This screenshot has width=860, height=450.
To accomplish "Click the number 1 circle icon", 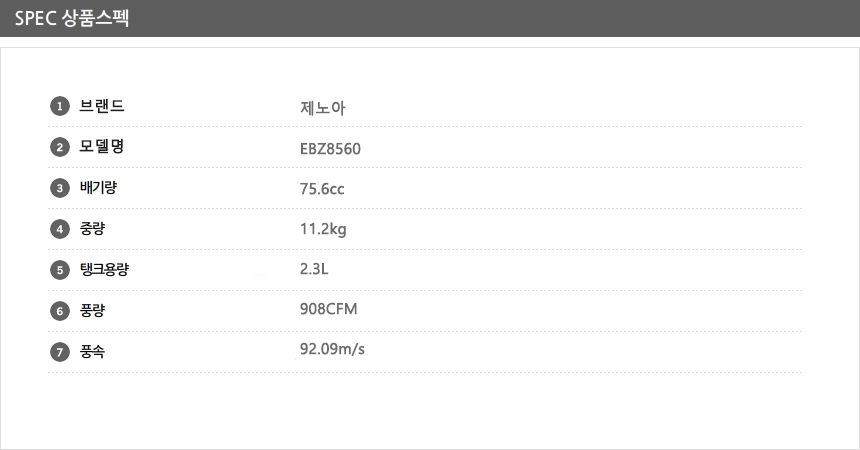I will pos(59,107).
